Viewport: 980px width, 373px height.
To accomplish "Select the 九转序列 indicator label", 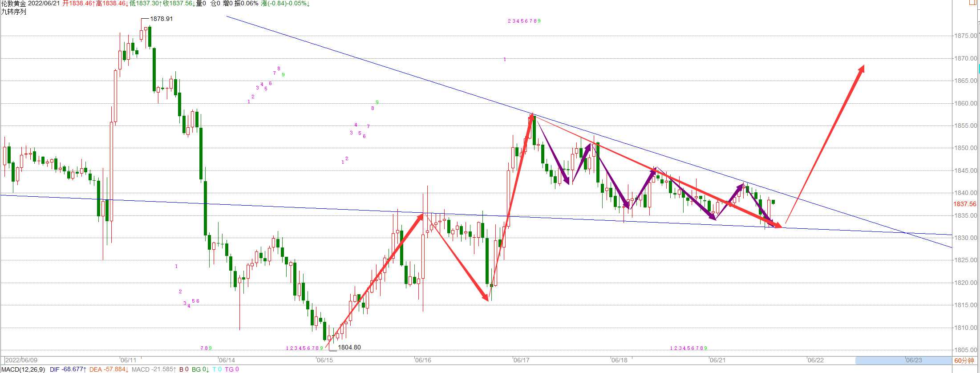I will (x=13, y=12).
